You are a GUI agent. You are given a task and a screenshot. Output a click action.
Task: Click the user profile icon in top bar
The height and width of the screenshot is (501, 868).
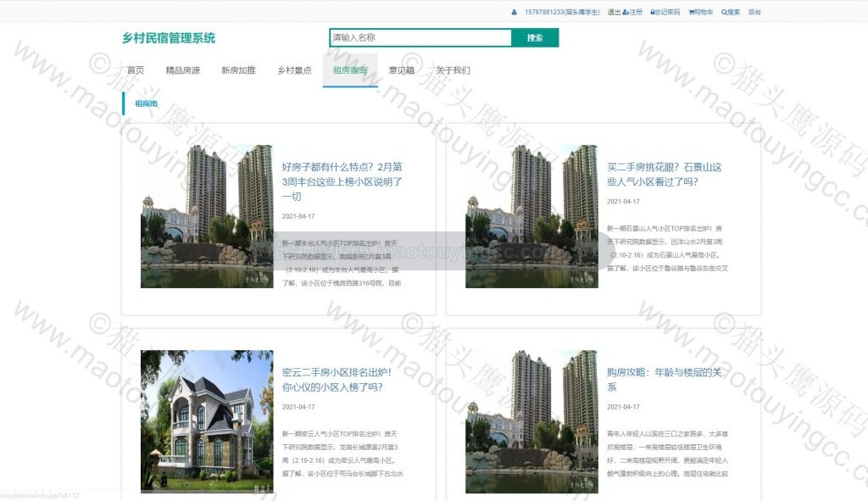click(514, 12)
